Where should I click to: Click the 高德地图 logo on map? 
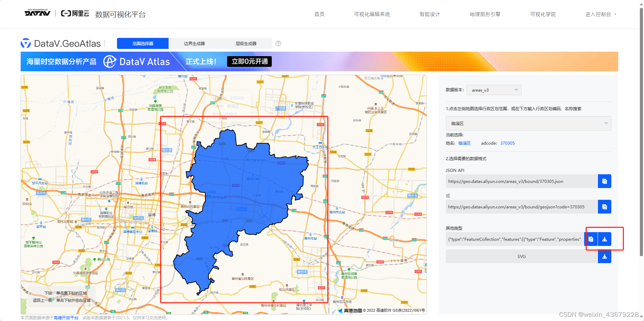click(350, 310)
